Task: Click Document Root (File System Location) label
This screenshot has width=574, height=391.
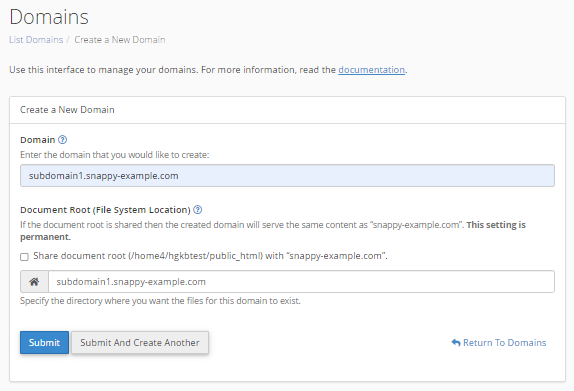Action: point(105,210)
